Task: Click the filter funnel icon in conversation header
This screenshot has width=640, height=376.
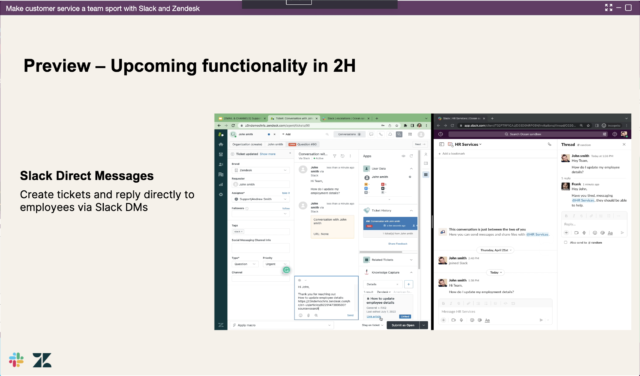Action: pos(334,156)
